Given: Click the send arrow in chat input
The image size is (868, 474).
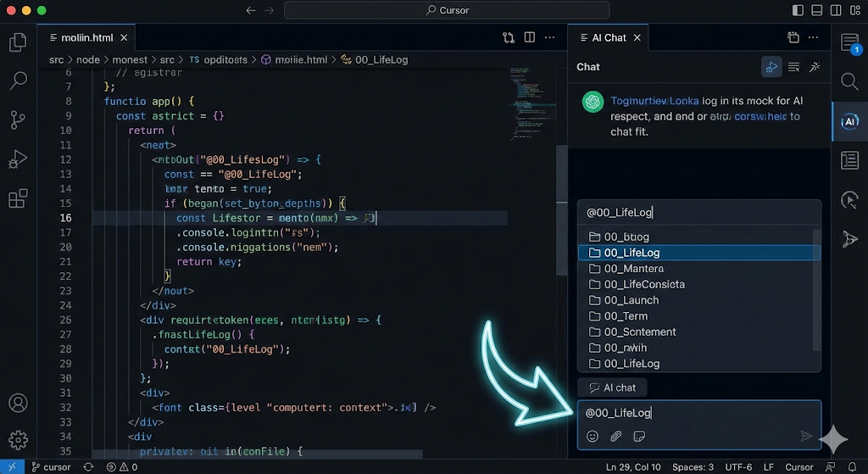Looking at the screenshot, I should (x=806, y=436).
